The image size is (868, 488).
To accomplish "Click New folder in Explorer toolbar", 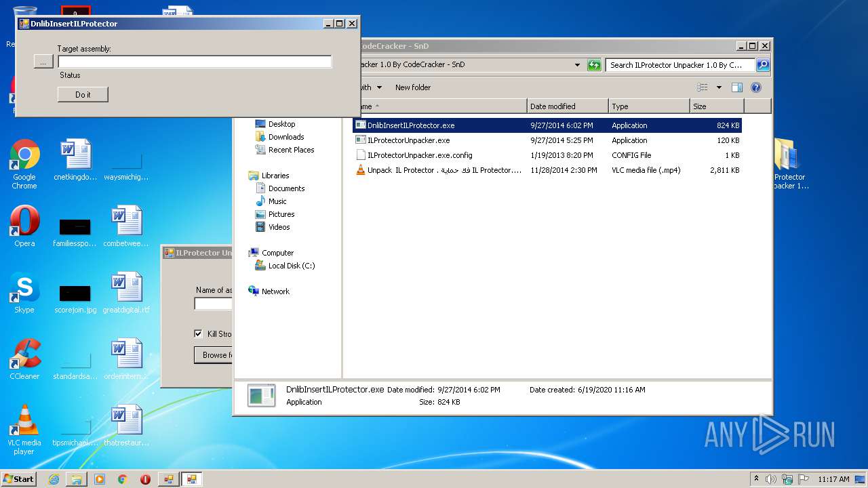I will pos(413,87).
